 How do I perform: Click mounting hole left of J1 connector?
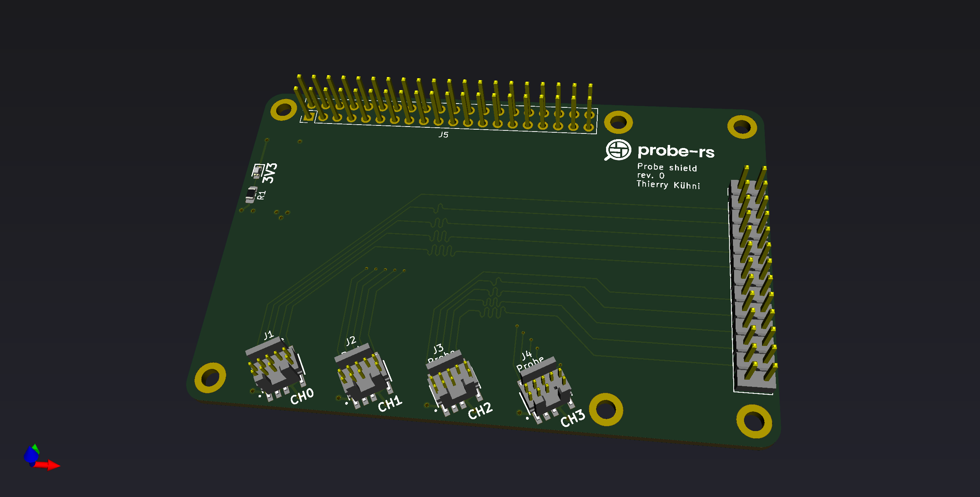click(x=210, y=378)
